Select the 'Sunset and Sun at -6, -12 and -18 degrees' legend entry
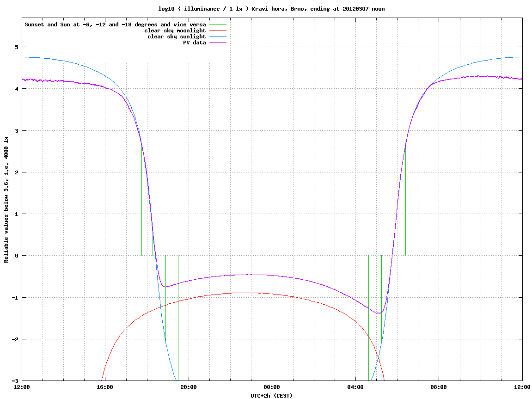This screenshot has height=399, width=532. tap(116, 25)
